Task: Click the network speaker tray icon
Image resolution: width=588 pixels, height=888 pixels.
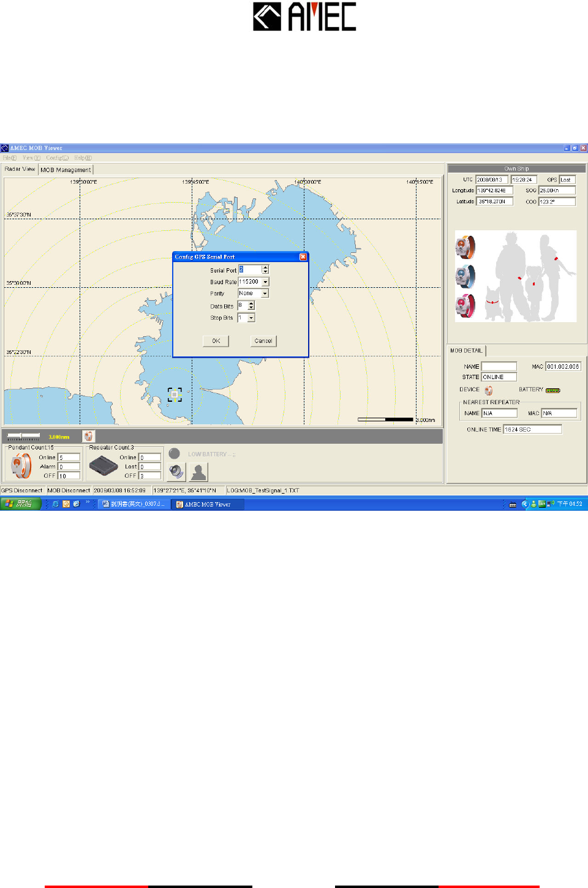Action: coord(550,503)
